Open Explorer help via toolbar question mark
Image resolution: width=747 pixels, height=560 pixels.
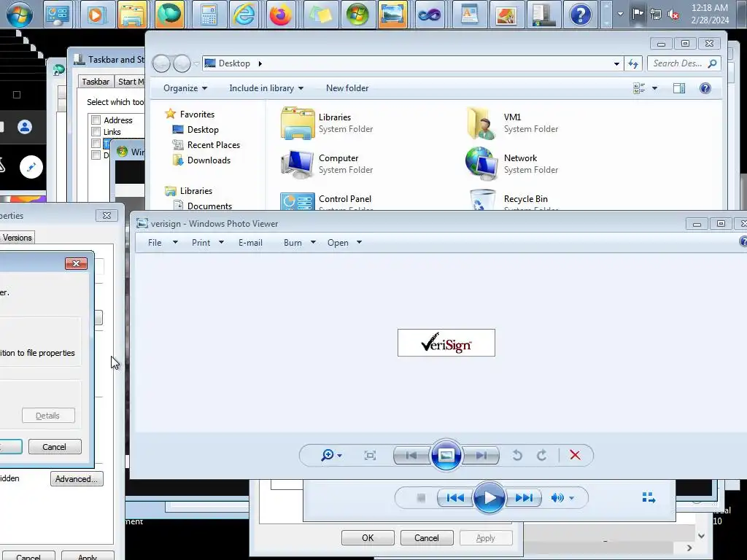pos(705,88)
